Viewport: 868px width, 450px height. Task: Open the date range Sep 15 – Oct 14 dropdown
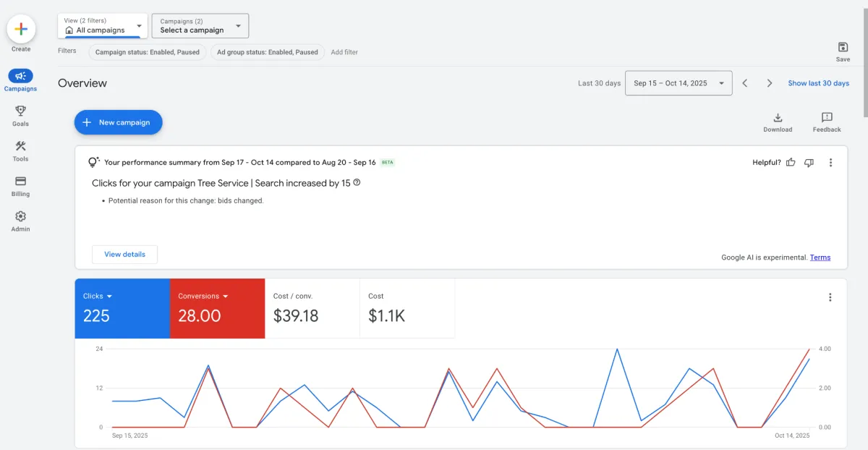(678, 83)
